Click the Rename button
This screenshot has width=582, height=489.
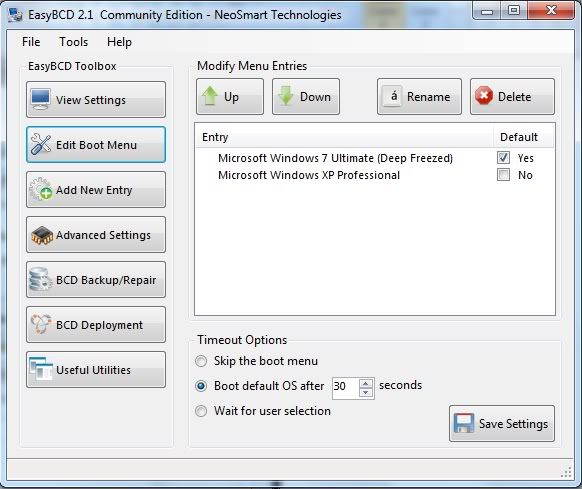click(x=419, y=96)
